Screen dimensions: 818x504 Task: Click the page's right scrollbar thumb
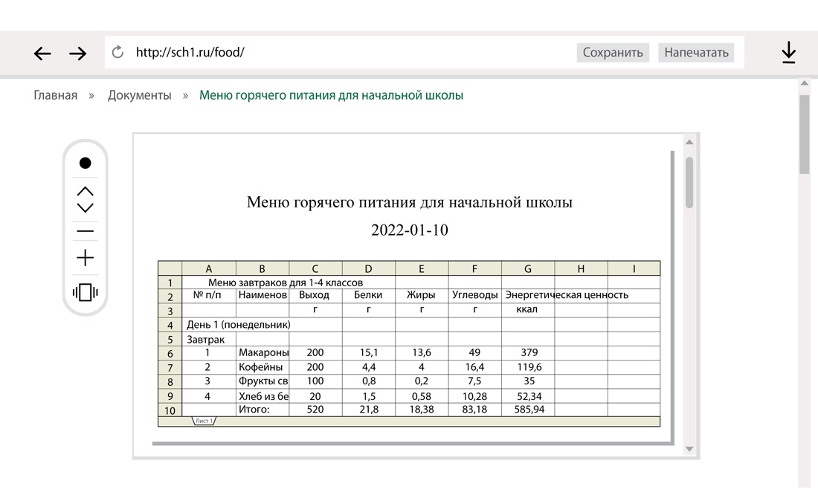click(804, 134)
